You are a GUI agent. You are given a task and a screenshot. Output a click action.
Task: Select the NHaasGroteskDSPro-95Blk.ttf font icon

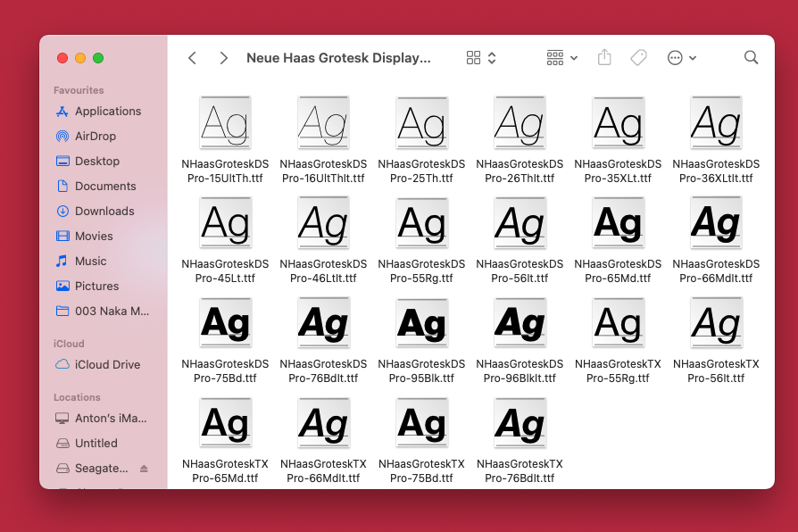[x=421, y=322]
